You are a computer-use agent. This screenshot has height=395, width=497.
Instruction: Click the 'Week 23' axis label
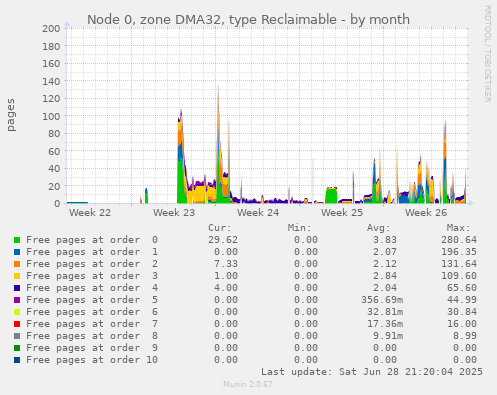(x=174, y=213)
